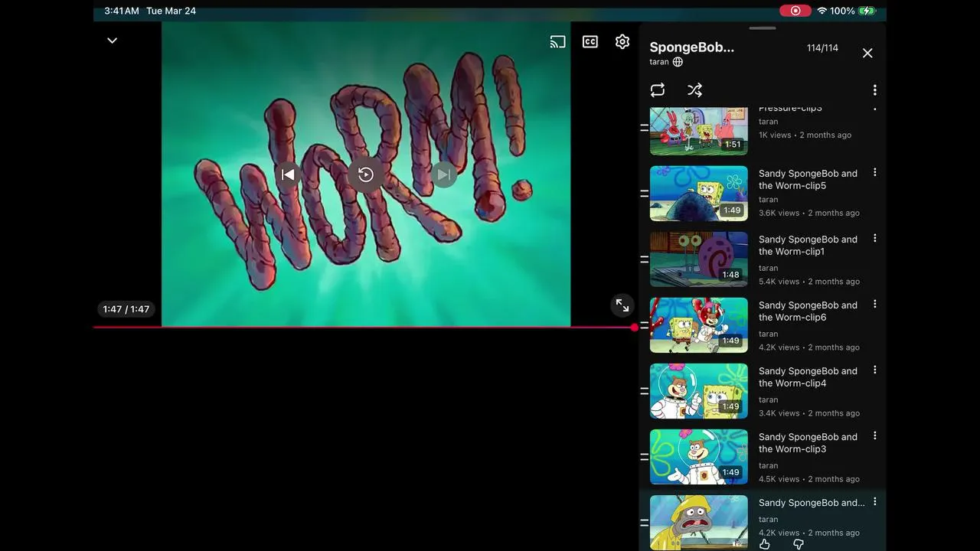
Task: Click the Wi-Fi status icon
Action: tap(822, 11)
